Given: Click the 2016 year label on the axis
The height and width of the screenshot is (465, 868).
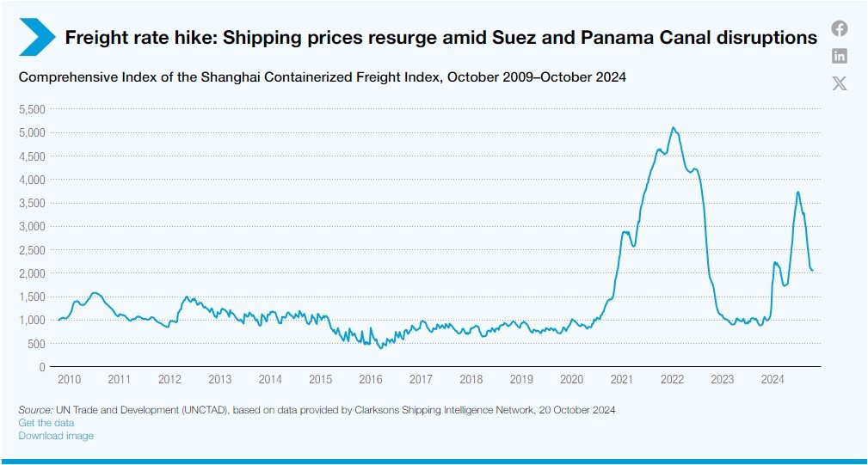Looking at the screenshot, I should (x=370, y=379).
